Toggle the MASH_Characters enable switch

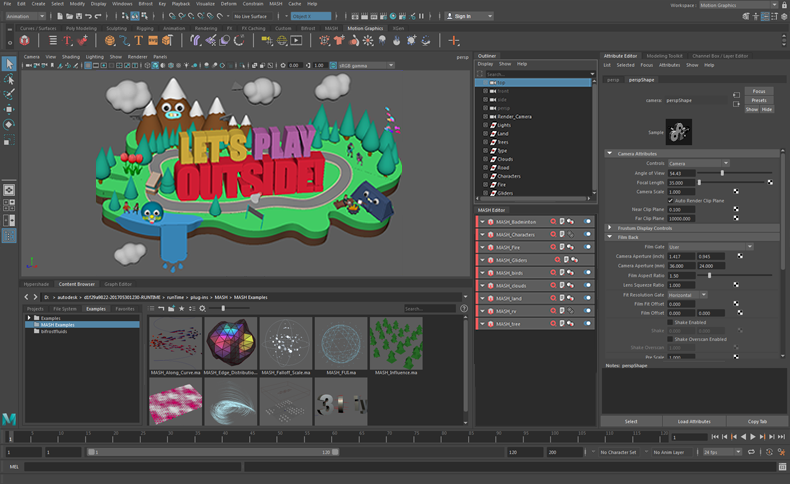(588, 234)
